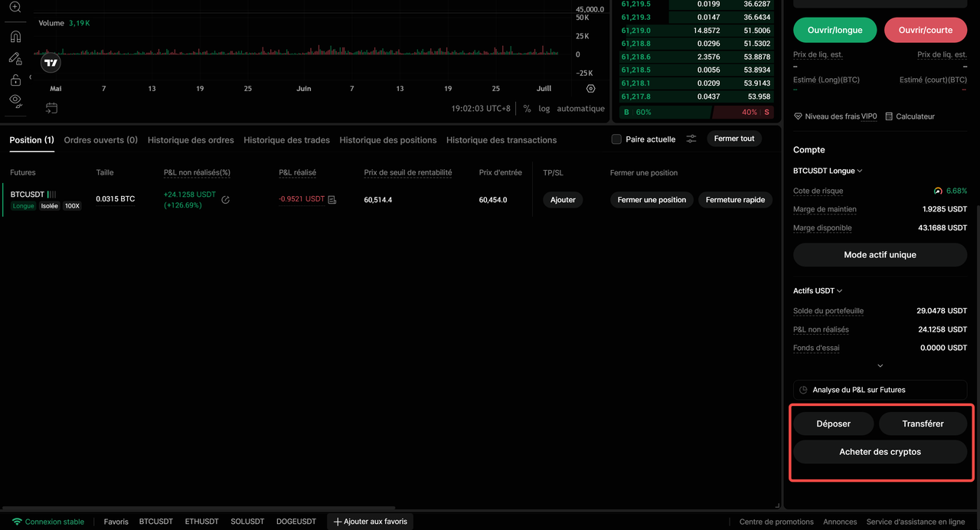The height and width of the screenshot is (530, 980).
Task: Open Analyse du P&L sur Futures
Action: click(880, 390)
